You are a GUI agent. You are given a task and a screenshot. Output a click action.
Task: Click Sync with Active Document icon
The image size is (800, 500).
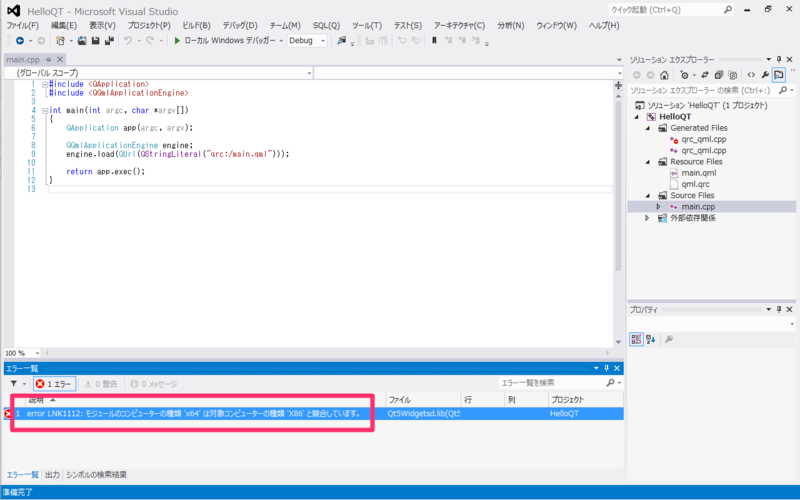pos(705,75)
